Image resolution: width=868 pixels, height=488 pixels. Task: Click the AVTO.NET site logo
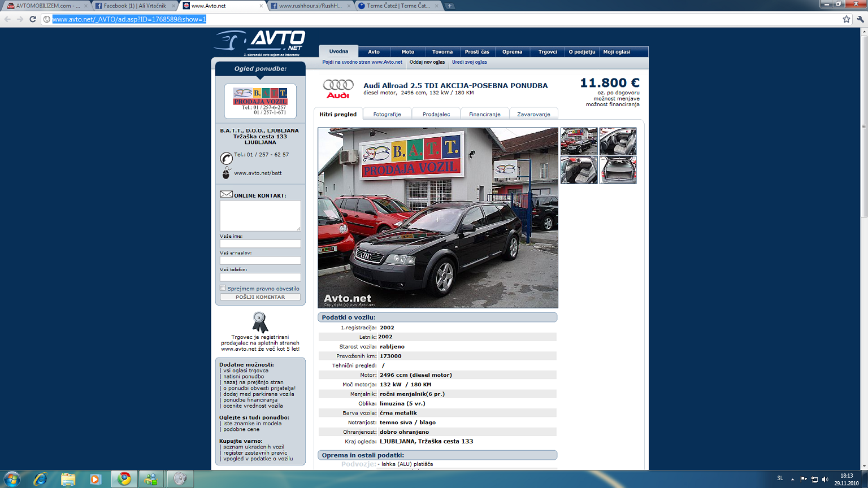(x=261, y=43)
